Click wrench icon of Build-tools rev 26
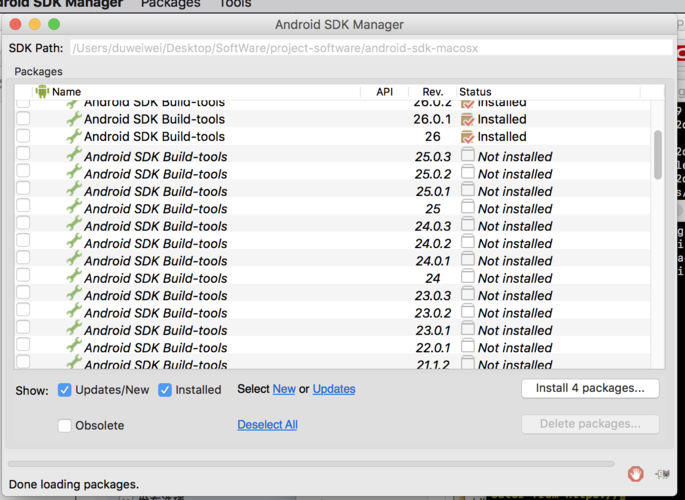Viewport: 685px width, 500px height. click(74, 136)
